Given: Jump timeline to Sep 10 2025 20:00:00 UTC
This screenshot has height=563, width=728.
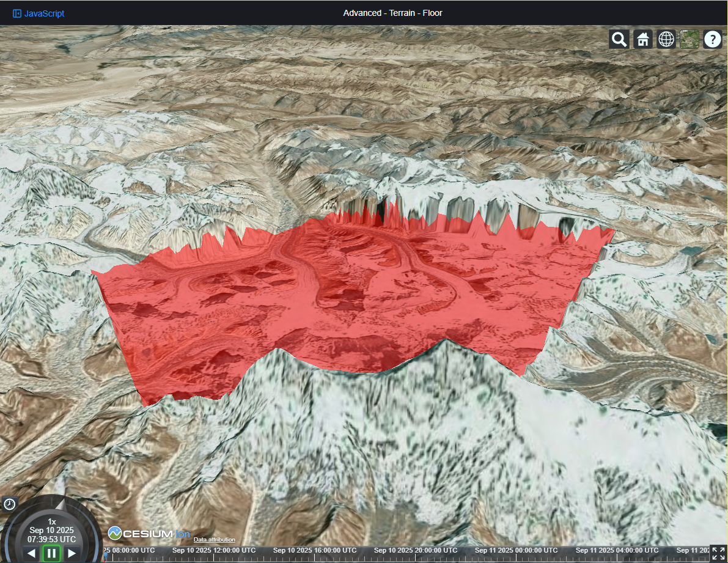Looking at the screenshot, I should 416,550.
